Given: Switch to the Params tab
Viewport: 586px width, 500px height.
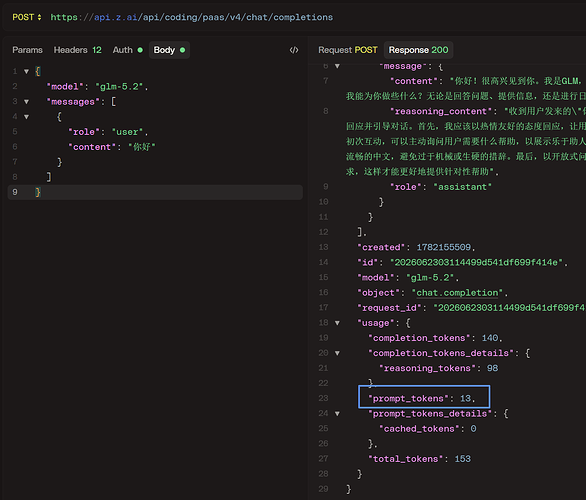Looking at the screenshot, I should 27,50.
